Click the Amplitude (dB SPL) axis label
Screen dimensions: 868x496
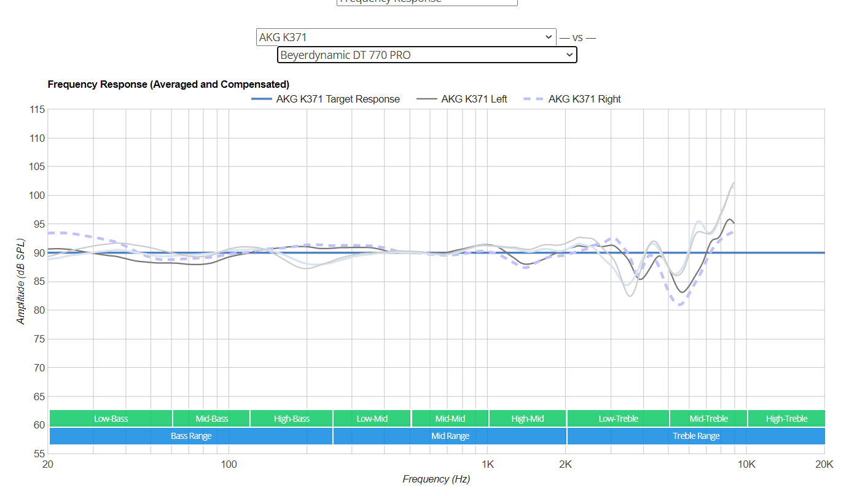(x=21, y=281)
